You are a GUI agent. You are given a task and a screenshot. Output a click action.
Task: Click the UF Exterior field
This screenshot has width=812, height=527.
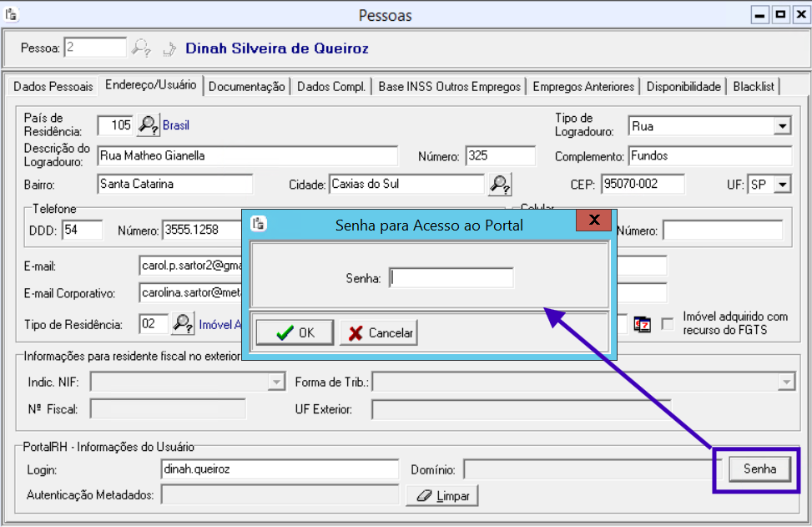521,409
